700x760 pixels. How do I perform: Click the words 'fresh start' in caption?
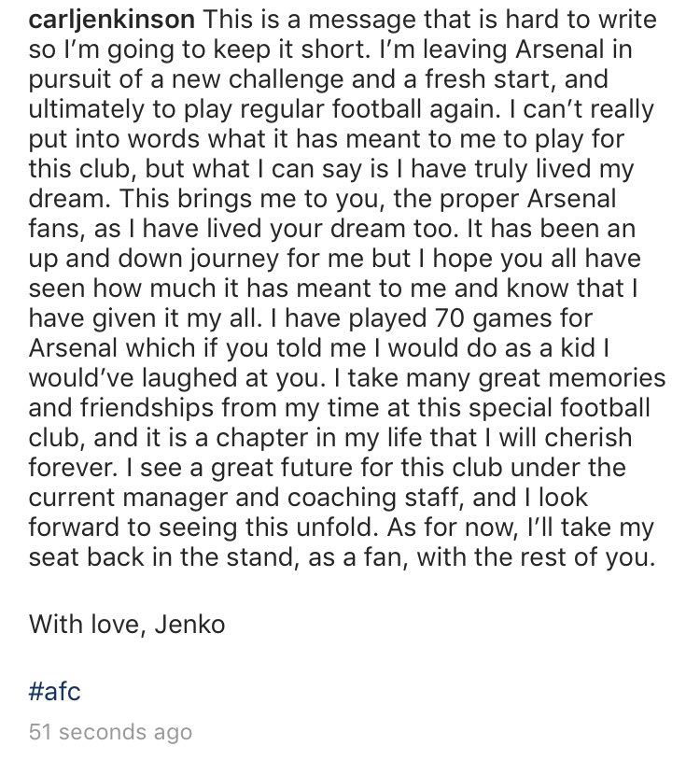click(491, 80)
